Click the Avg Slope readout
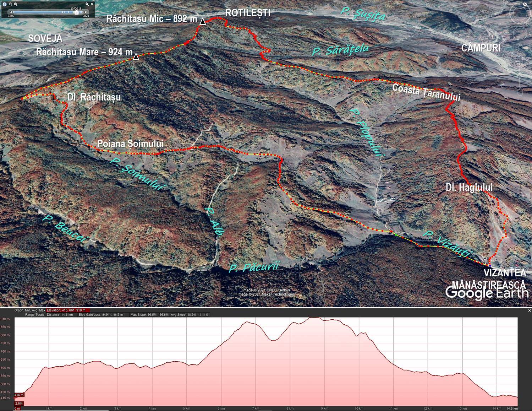This screenshot has height=411, width=532. [x=190, y=315]
